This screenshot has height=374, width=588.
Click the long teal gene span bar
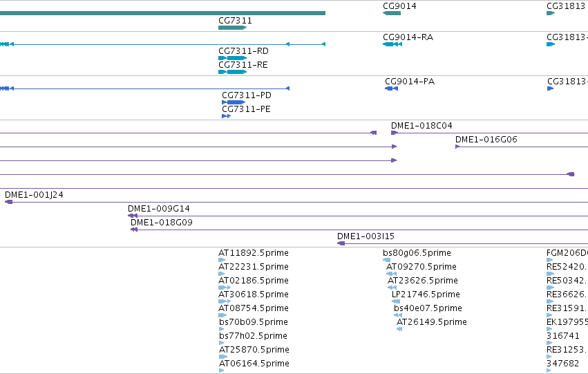[163, 13]
